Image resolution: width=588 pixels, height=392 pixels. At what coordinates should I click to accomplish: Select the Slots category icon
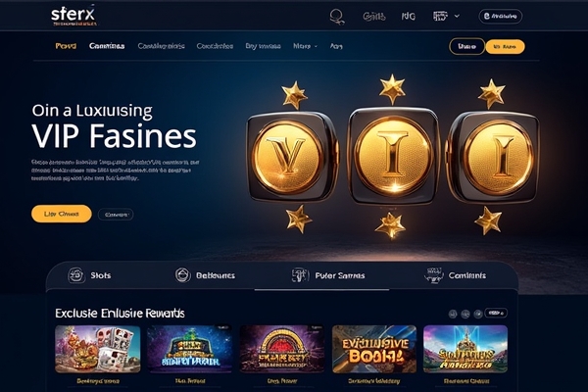pos(76,275)
